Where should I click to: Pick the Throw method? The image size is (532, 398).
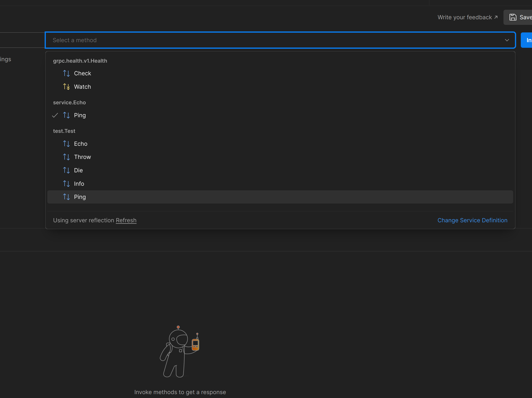pyautogui.click(x=82, y=157)
